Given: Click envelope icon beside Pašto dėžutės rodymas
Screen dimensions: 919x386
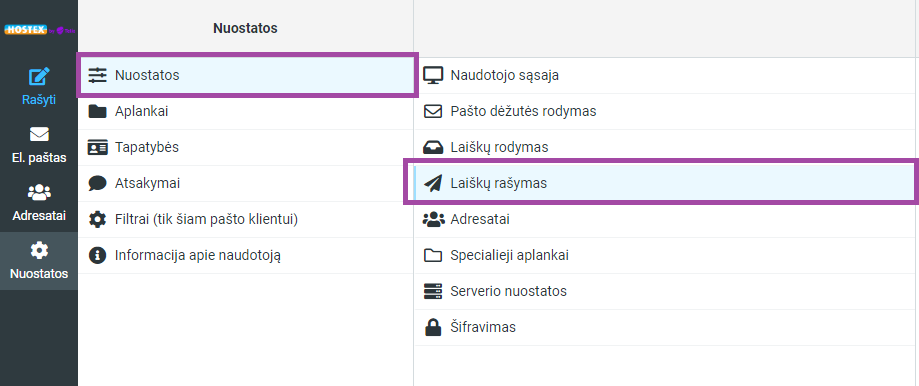Looking at the screenshot, I should [x=433, y=111].
